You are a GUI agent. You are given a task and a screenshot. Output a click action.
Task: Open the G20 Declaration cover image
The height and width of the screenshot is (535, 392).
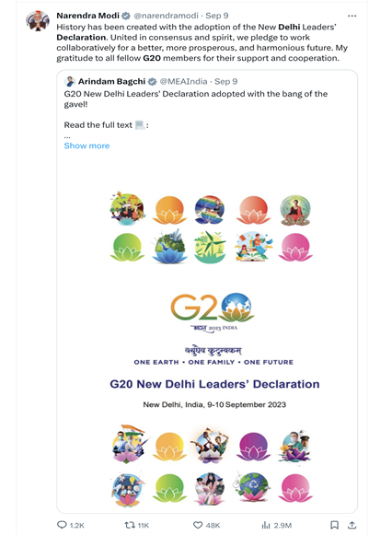click(x=207, y=332)
